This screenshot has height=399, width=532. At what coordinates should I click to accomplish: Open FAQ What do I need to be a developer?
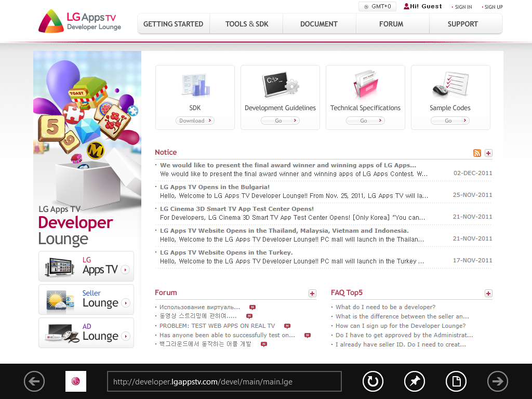pos(385,307)
